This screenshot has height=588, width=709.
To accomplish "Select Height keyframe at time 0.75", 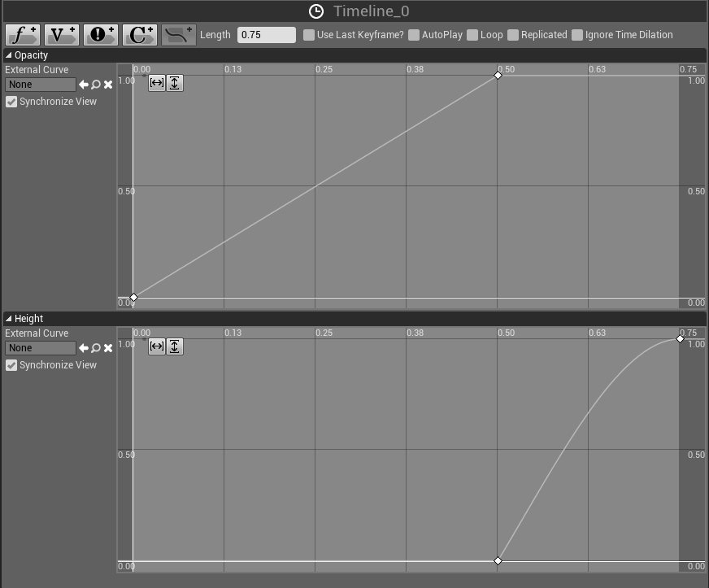I will pyautogui.click(x=680, y=339).
